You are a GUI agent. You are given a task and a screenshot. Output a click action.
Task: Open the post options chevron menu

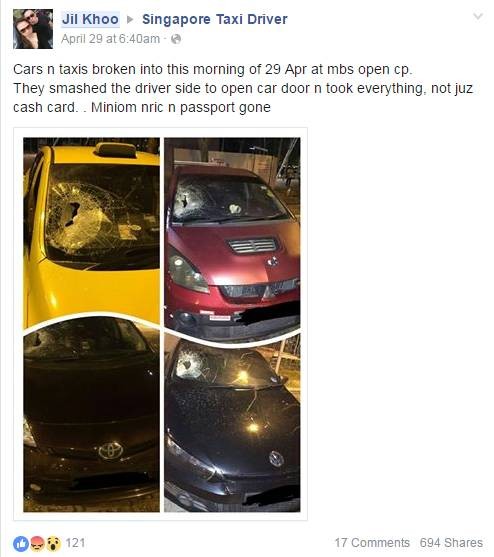pyautogui.click(x=478, y=16)
